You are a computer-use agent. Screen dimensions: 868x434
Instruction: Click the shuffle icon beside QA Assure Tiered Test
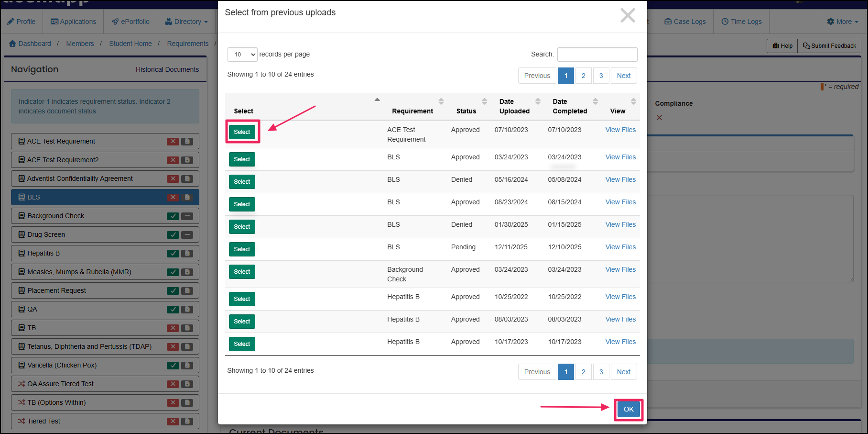(21, 383)
